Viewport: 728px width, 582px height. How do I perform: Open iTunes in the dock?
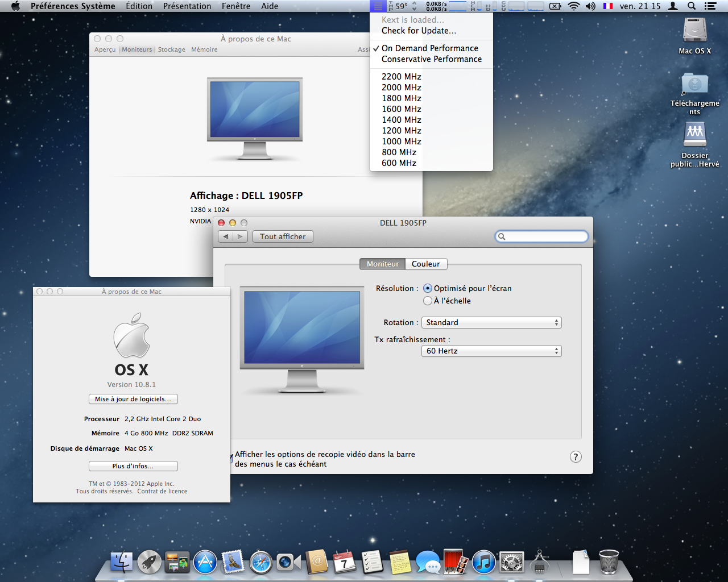483,562
